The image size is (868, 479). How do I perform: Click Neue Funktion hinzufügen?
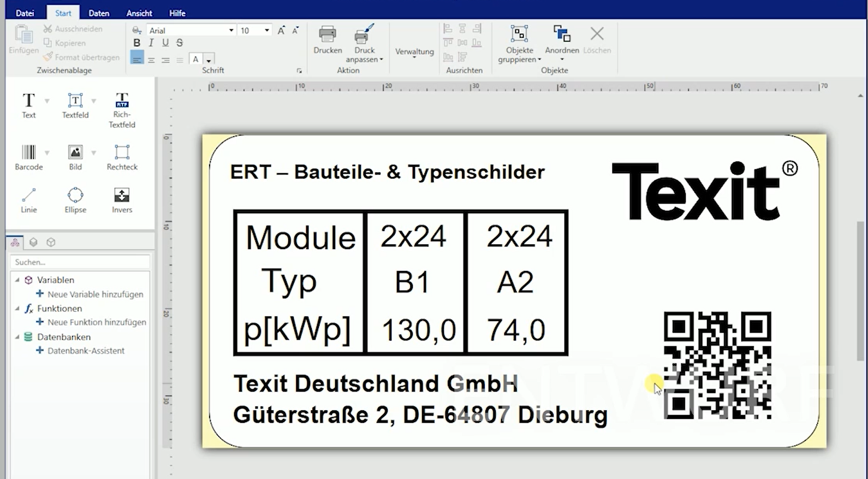coord(91,322)
